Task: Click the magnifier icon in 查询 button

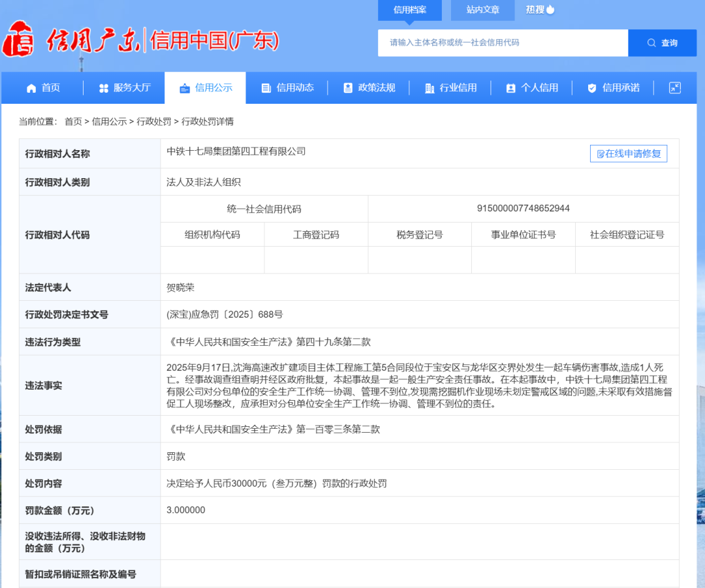Action: [x=651, y=43]
